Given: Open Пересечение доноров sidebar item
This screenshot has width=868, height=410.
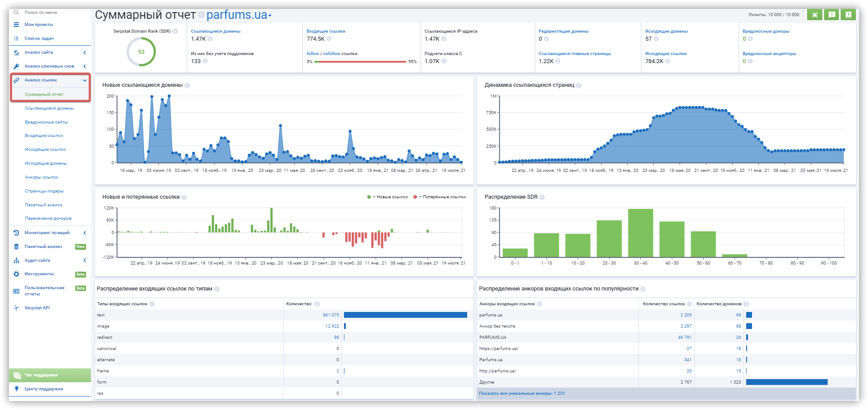Looking at the screenshot, I should click(48, 218).
